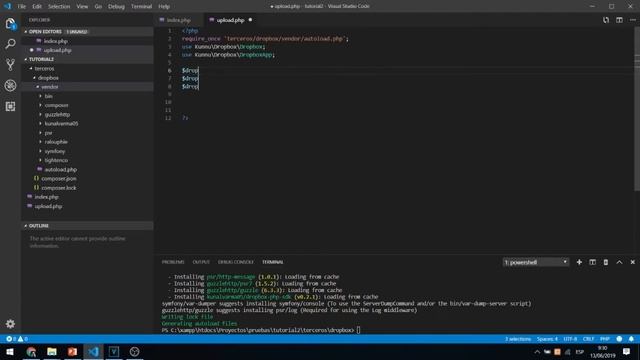The image size is (640, 360).
Task: Open composer.json in the explorer
Action: (x=59, y=179)
